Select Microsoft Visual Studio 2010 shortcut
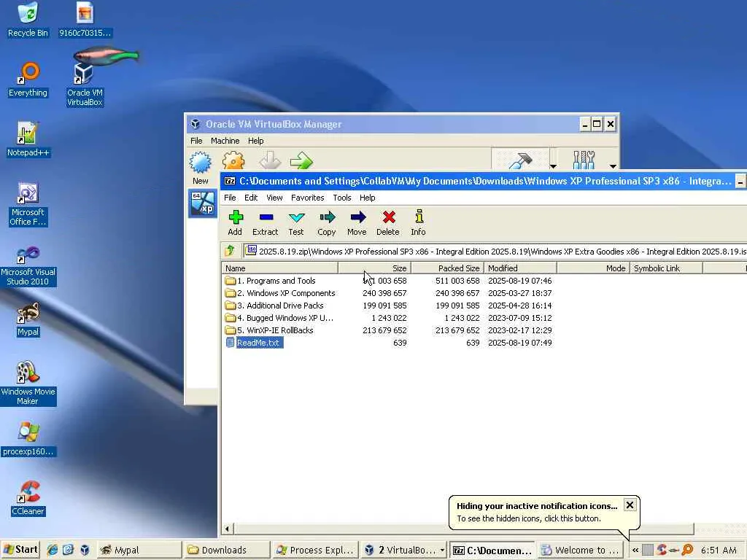 [x=28, y=265]
